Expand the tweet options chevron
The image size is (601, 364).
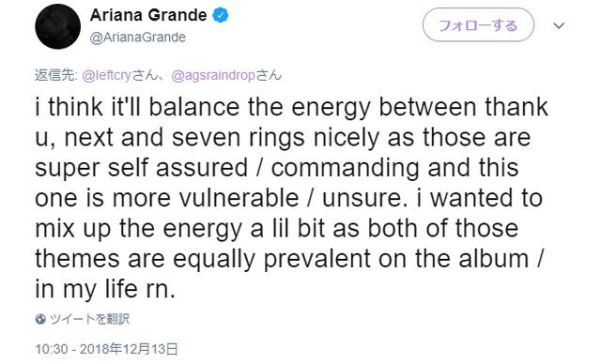pos(560,25)
